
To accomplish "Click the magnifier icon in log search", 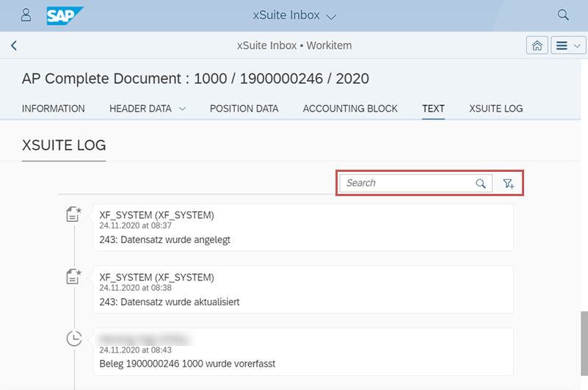I will pos(481,183).
